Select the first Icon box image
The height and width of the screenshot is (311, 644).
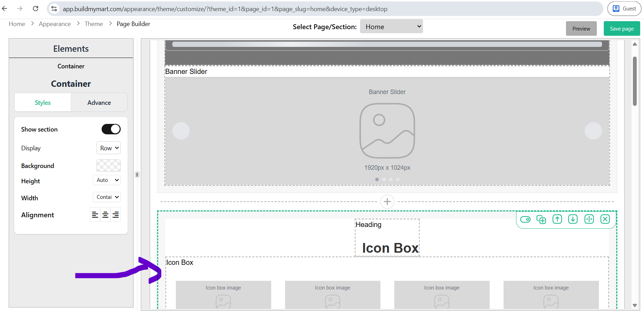point(223,295)
